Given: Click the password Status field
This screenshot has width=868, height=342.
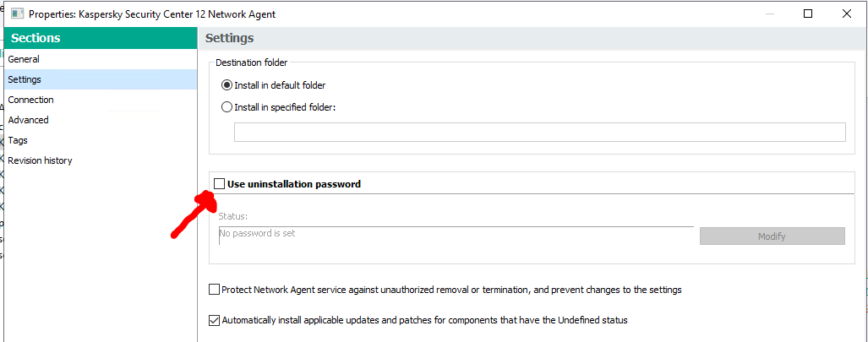Looking at the screenshot, I should coord(455,234).
